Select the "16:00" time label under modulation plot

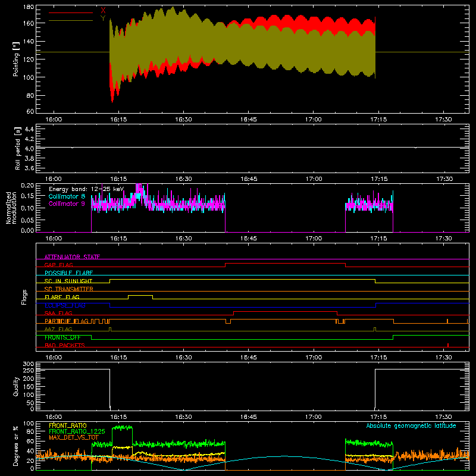click(x=54, y=239)
